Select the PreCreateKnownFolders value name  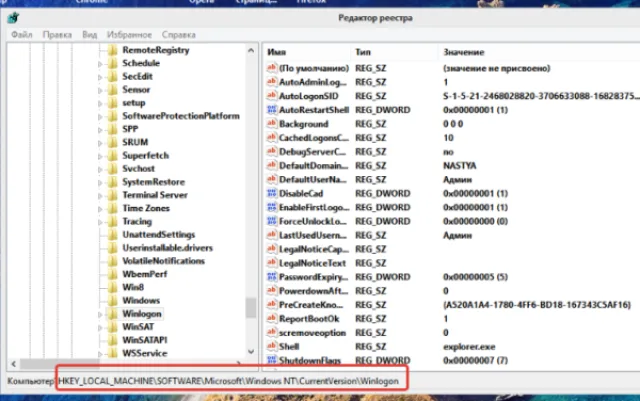[x=311, y=305]
